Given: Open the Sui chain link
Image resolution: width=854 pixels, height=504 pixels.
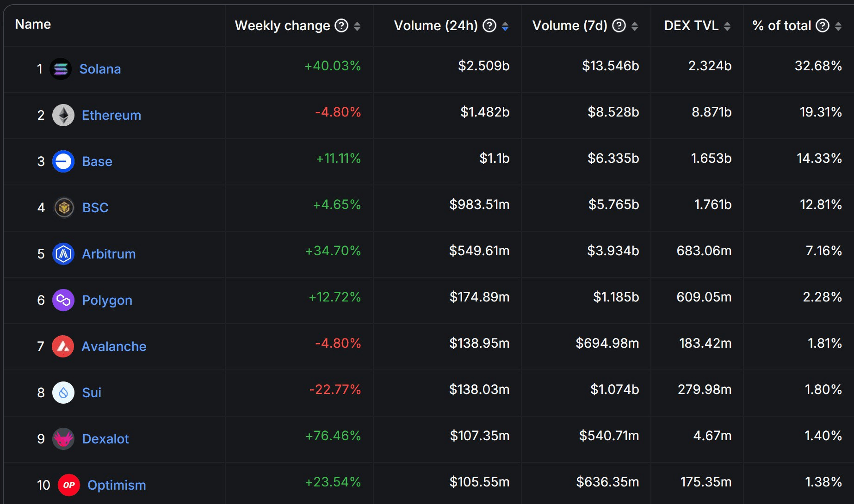Looking at the screenshot, I should click(92, 393).
